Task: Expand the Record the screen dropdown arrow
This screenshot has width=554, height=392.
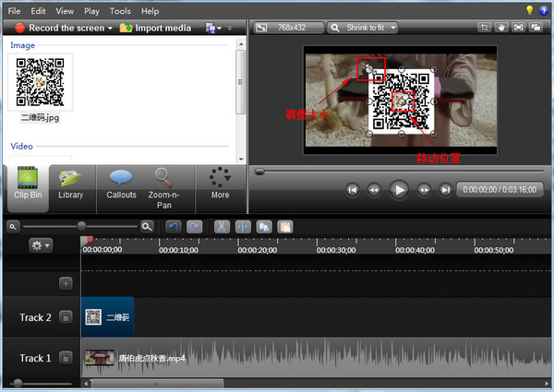Action: click(x=110, y=28)
